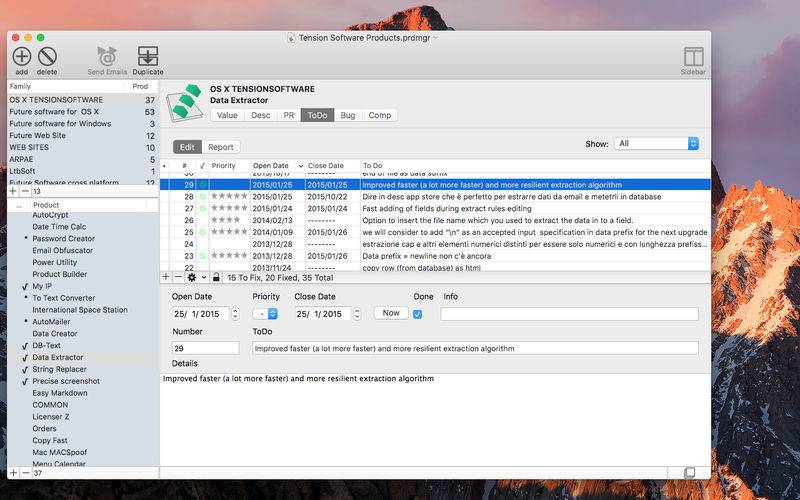Click the lock icon under table
800x500 pixels.
[216, 277]
